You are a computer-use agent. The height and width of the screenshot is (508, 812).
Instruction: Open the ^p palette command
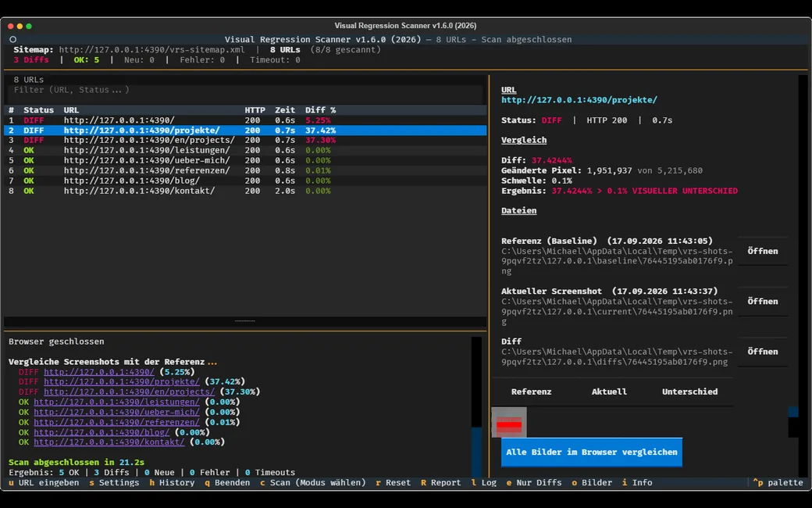pyautogui.click(x=778, y=483)
